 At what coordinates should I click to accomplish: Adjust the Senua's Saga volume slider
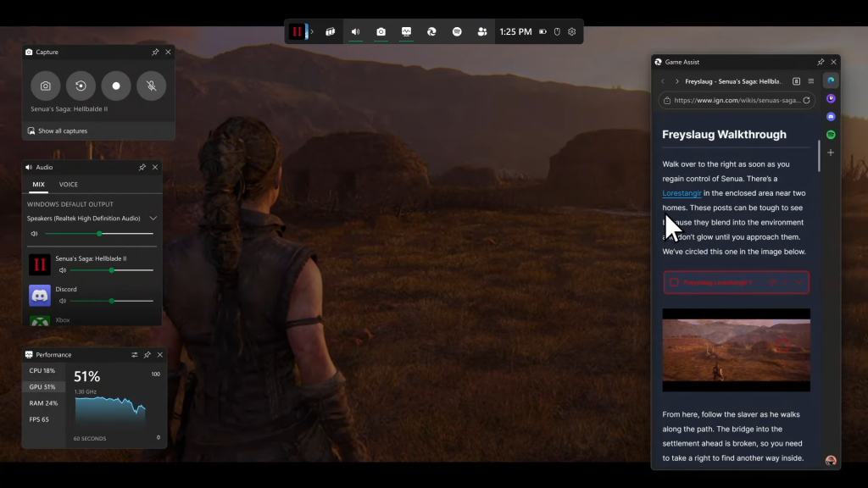111,270
